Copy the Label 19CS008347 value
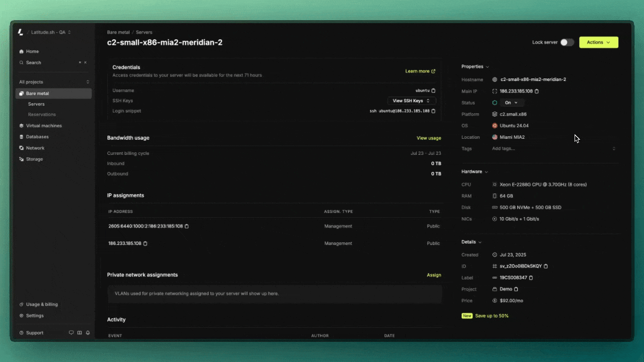Viewport: 644px width, 362px height. tap(531, 278)
